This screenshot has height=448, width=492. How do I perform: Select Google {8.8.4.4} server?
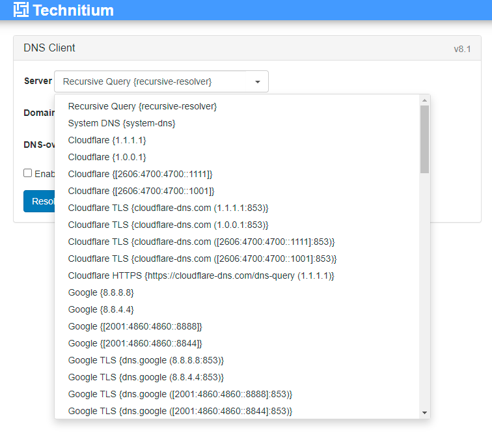(101, 309)
